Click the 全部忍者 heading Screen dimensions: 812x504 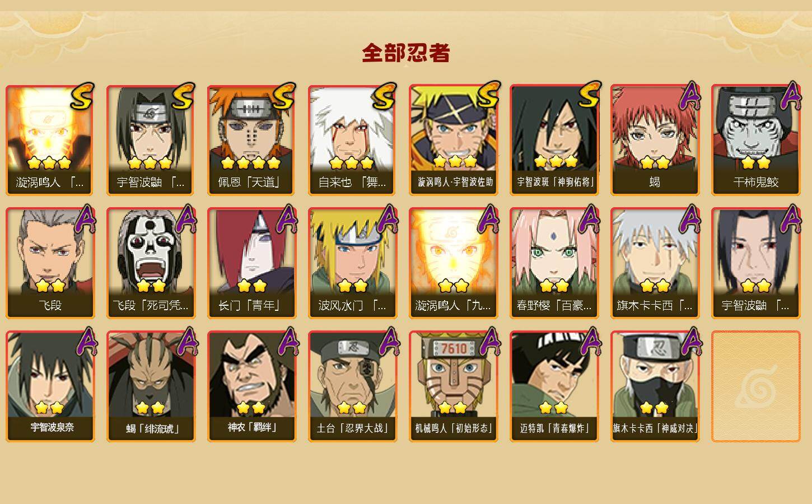click(406, 53)
